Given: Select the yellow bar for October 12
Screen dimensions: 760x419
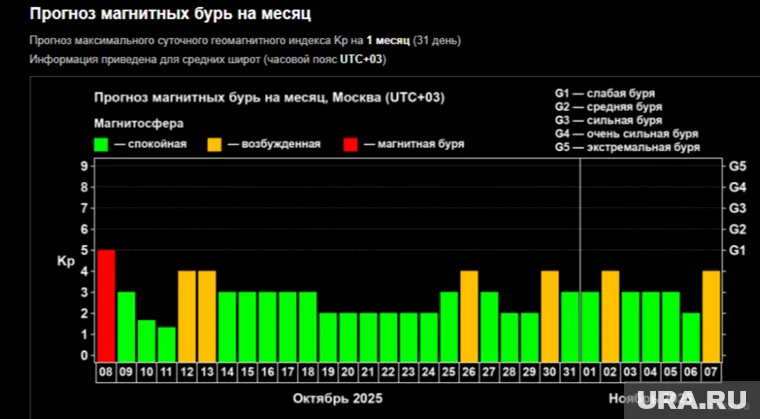Looking at the screenshot, I should coord(187,315).
